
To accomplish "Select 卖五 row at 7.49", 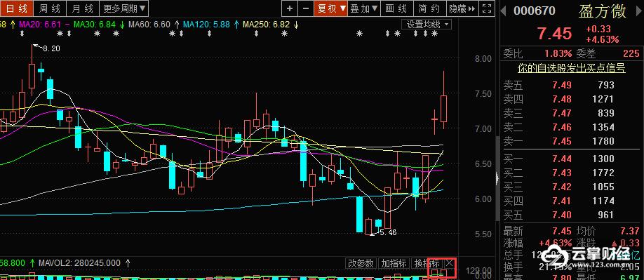I will (x=571, y=86).
